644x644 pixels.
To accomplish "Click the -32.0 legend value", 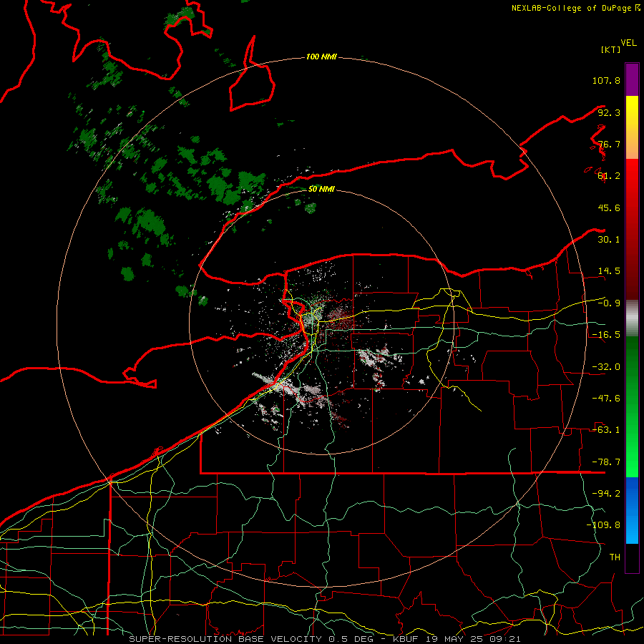I will pos(606,367).
